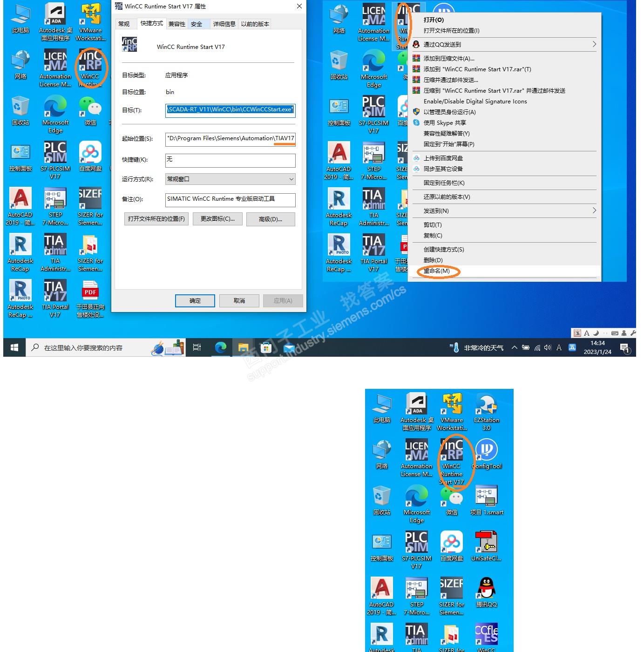Click the blue 五 input method tray icon
Screen dimensions: 644x652
(x=572, y=347)
